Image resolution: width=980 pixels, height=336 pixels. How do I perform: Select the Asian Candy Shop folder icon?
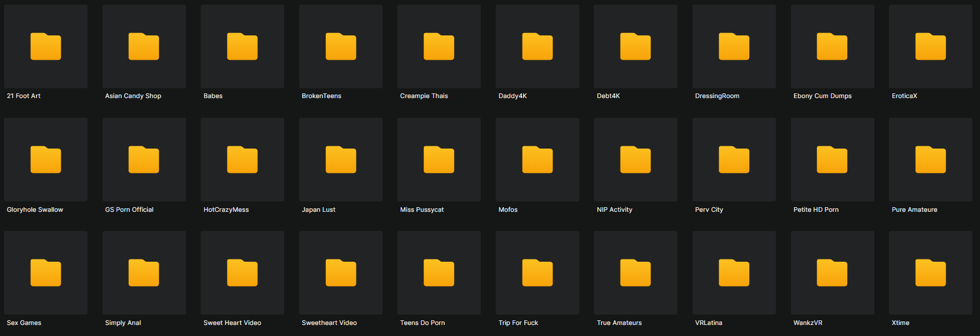point(144,46)
